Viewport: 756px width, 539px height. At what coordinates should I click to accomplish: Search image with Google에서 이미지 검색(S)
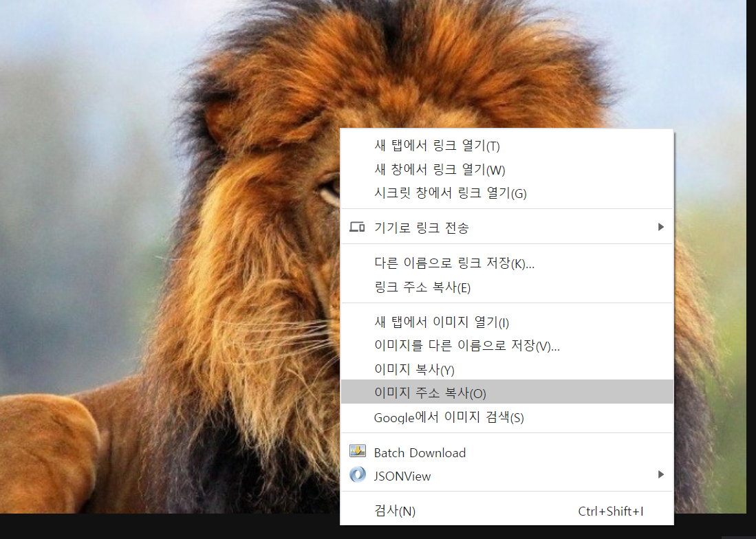click(x=507, y=417)
